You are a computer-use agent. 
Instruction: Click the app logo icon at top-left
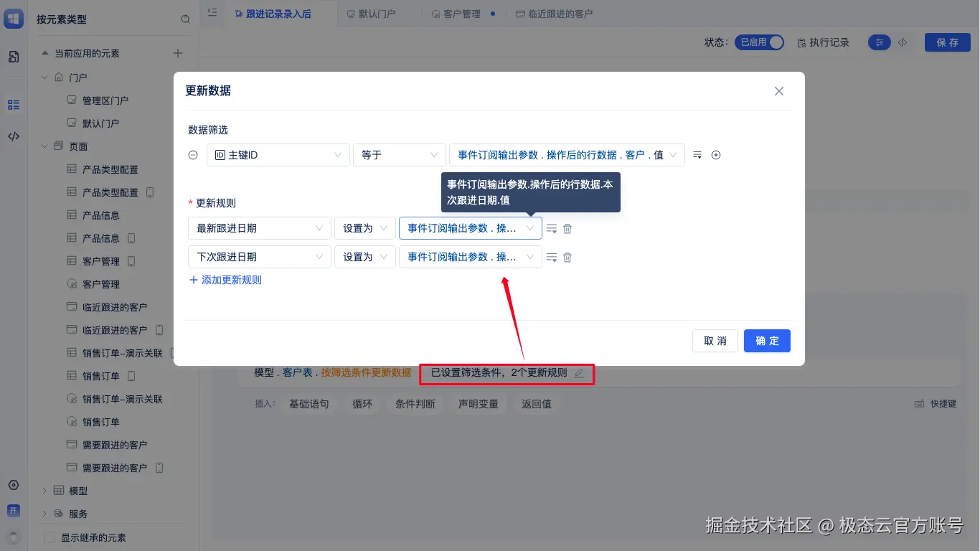[14, 19]
